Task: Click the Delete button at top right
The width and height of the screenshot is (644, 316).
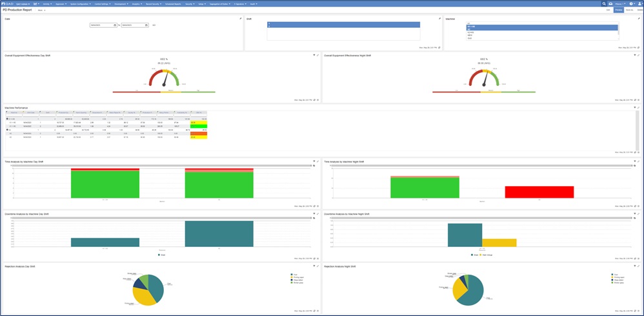Action: point(639,10)
